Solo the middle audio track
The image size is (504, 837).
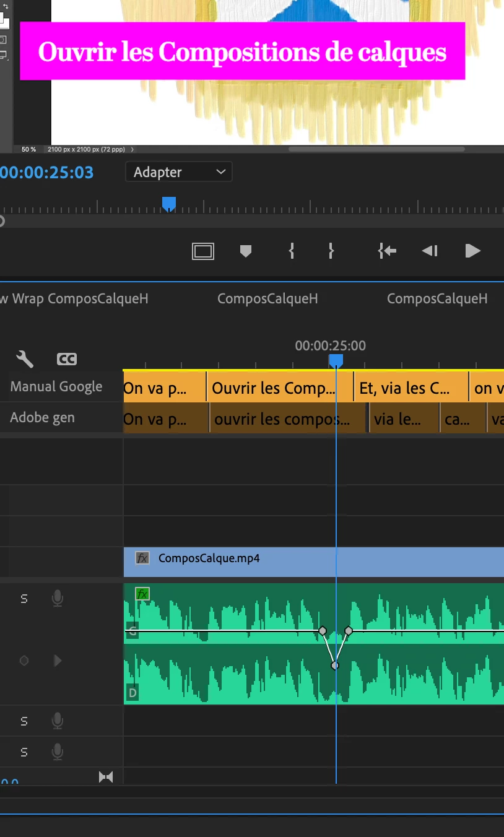pos(24,721)
